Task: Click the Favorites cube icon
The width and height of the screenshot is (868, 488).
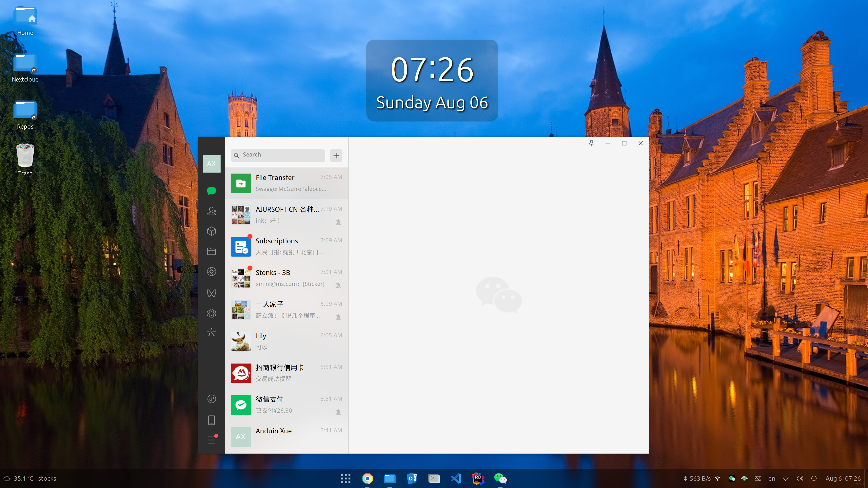Action: click(211, 231)
